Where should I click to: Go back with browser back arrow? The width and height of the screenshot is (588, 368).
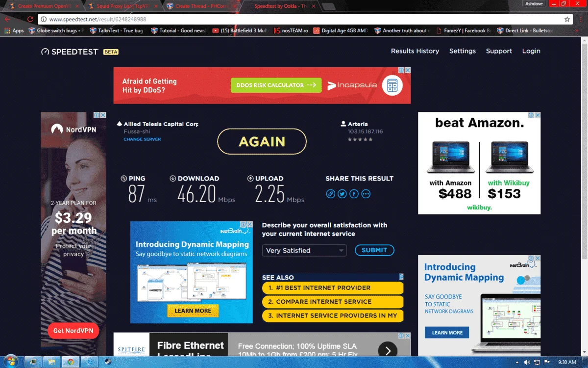7,19
